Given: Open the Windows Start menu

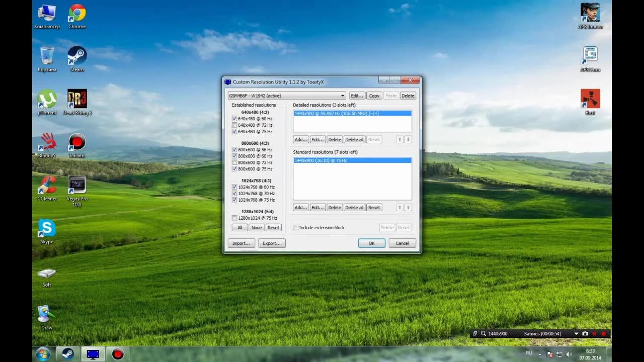Looking at the screenshot, I should coord(43,354).
